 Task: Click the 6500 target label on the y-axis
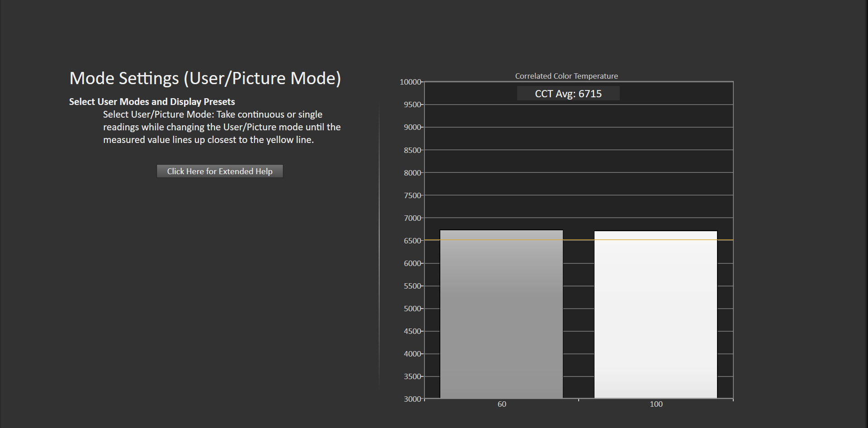pos(412,241)
